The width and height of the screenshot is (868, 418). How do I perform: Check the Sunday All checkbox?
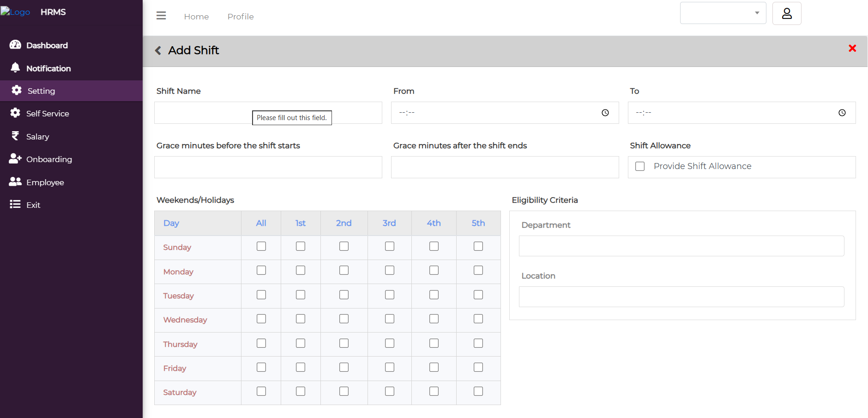tap(261, 246)
